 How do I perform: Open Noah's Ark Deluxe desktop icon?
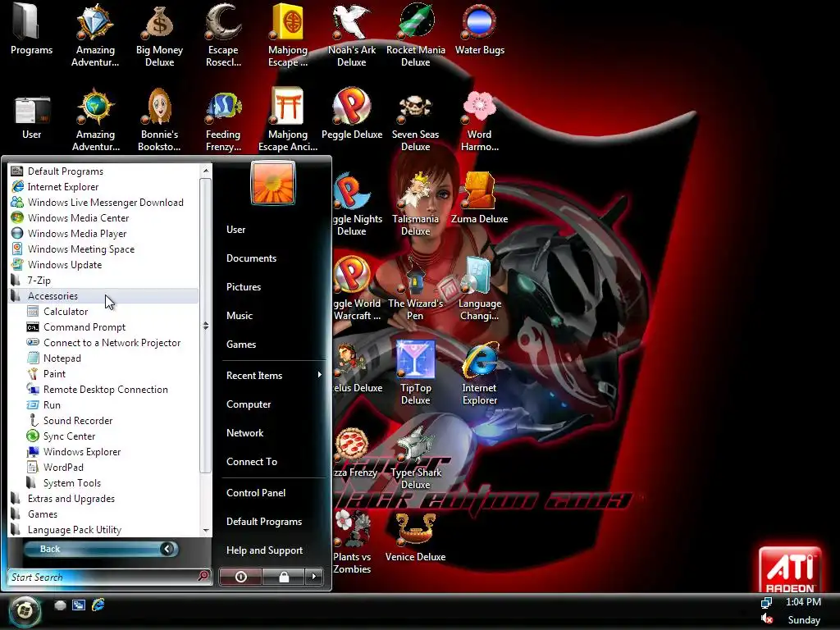(x=351, y=35)
